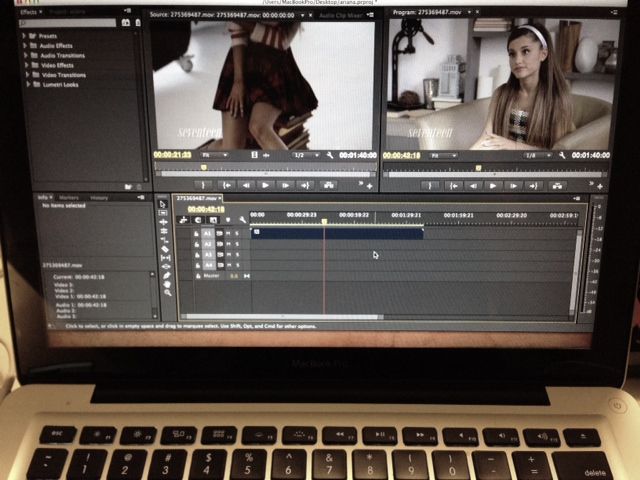Click Source monitor Insert/Overwrite button

[329, 185]
